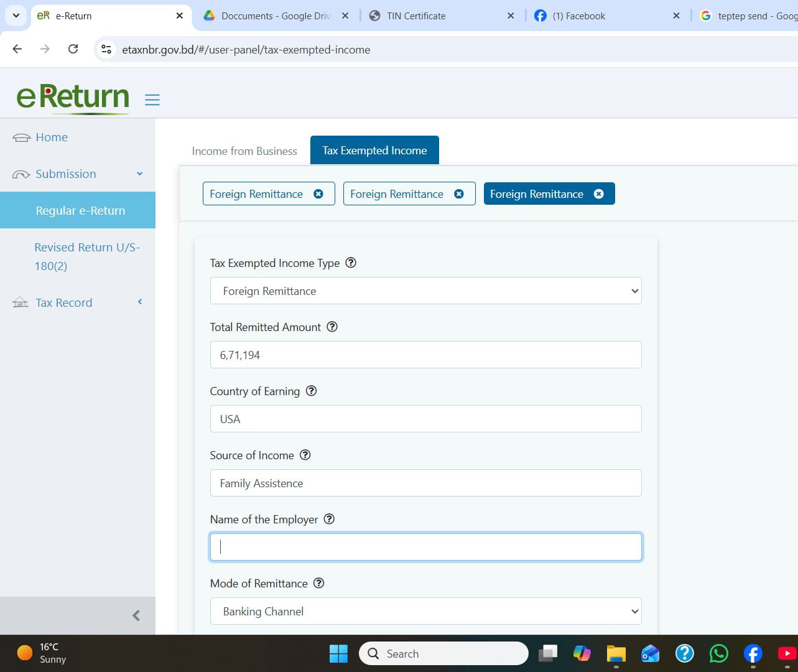This screenshot has height=672, width=798.
Task: Open Revised Return U/S-180(2) link
Action: (87, 256)
